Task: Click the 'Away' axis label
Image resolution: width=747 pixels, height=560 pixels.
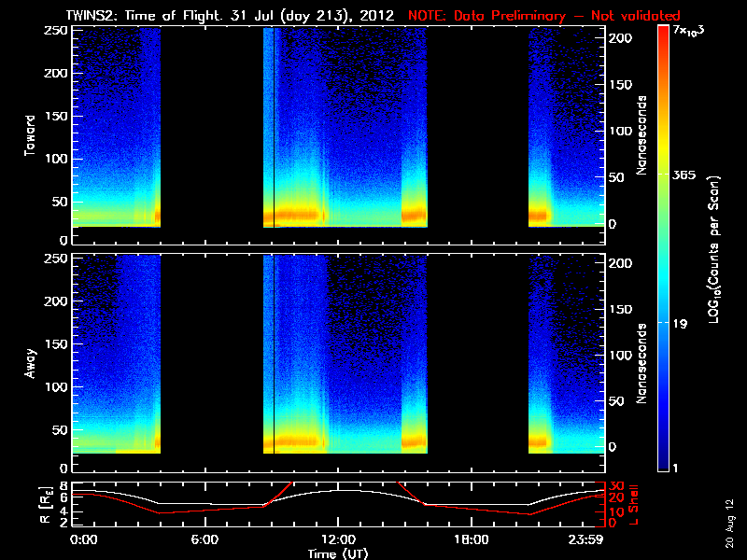Action: click(x=30, y=363)
